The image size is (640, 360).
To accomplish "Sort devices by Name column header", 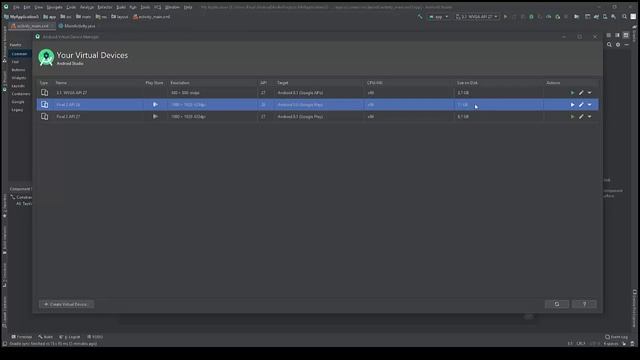I will 61,82.
